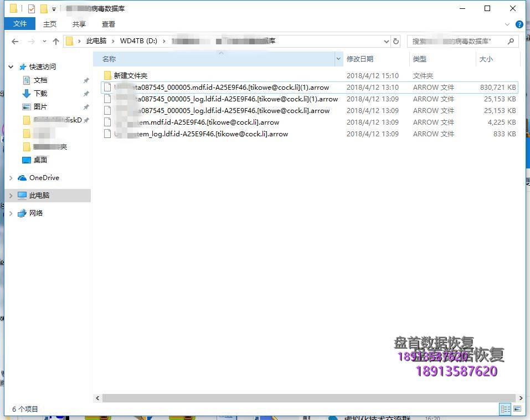The width and height of the screenshot is (530, 420).
Task: Click the folder icon in the title bar
Action: pos(13,8)
